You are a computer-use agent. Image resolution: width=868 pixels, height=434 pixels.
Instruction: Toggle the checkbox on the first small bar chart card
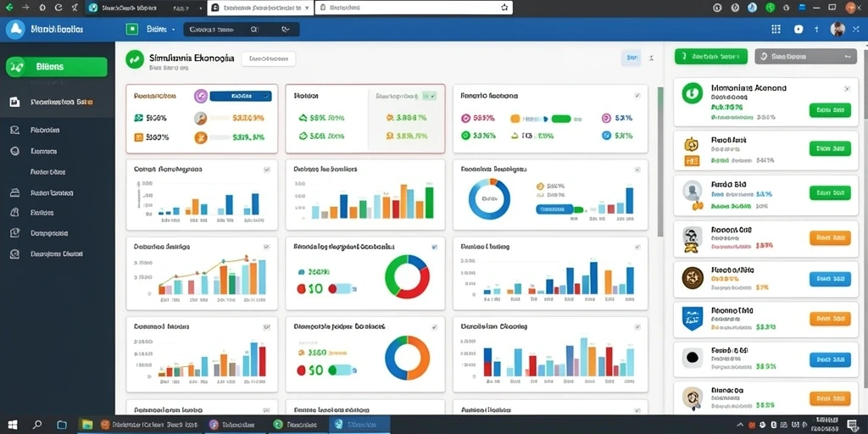[x=267, y=170]
